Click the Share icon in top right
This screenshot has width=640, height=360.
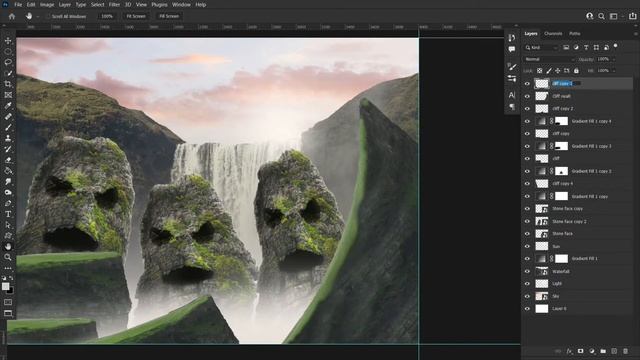point(632,16)
